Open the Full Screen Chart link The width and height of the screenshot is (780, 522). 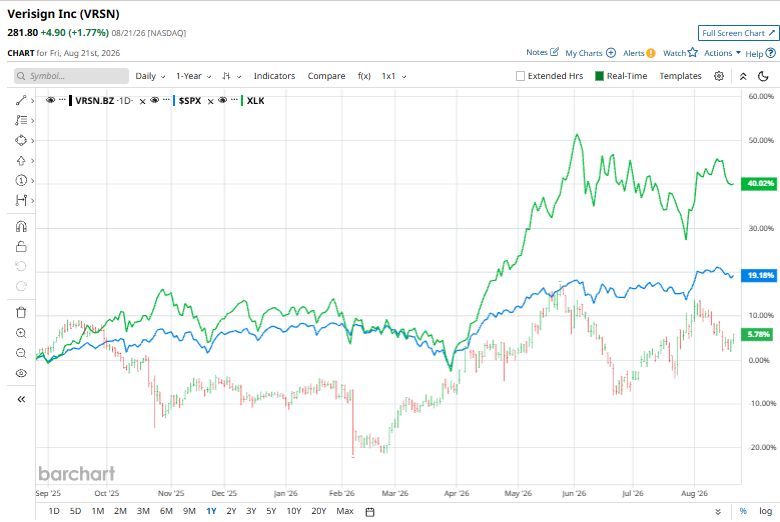738,33
